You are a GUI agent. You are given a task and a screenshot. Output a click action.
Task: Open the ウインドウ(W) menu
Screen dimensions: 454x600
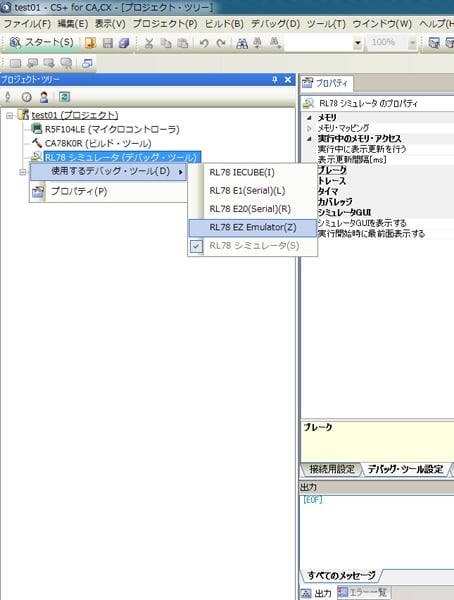point(382,24)
